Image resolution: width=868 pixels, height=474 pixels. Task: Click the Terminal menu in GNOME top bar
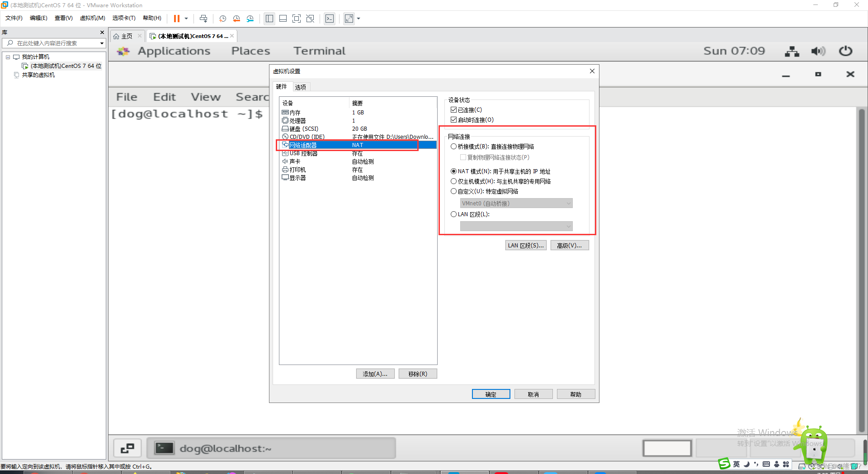coord(320,51)
